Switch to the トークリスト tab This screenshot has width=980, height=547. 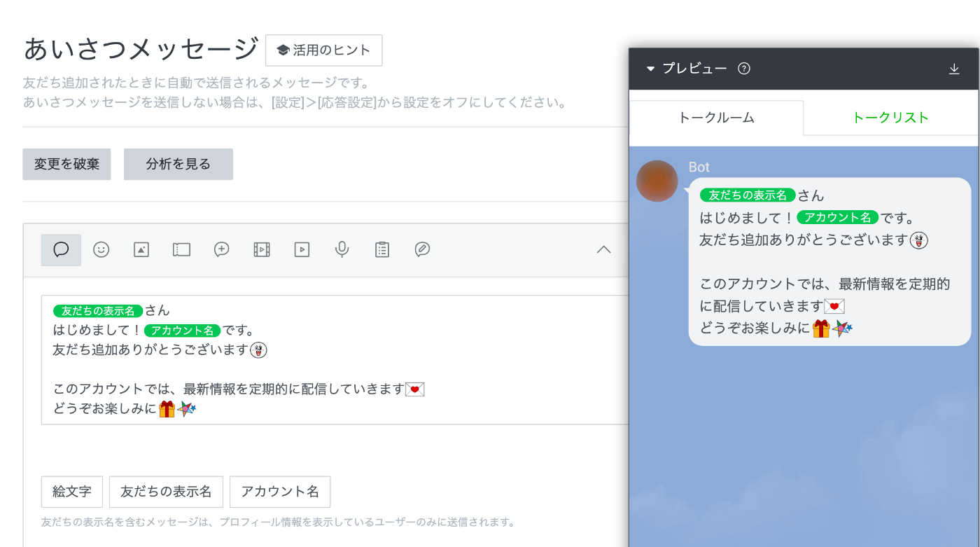pyautogui.click(x=890, y=118)
